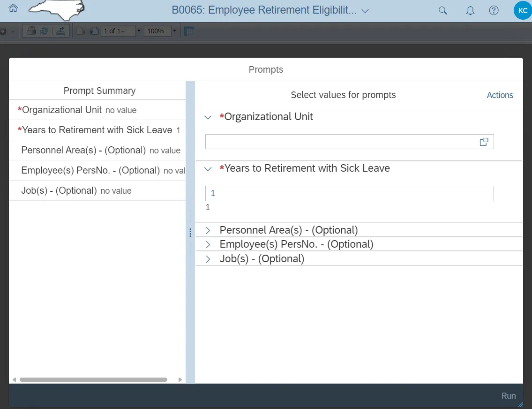Open the help question mark icon

(x=494, y=10)
